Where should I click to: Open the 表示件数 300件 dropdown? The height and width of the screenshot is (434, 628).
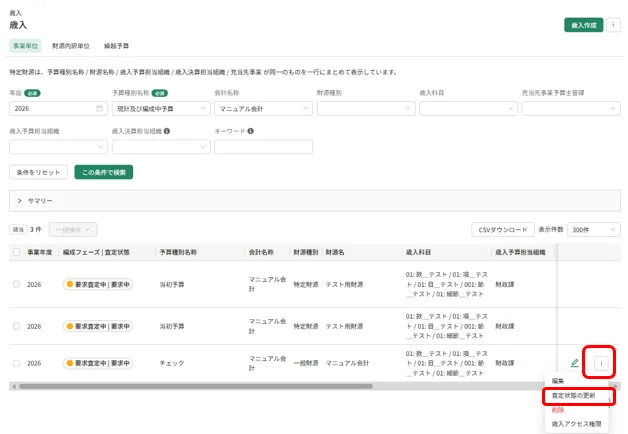[594, 230]
